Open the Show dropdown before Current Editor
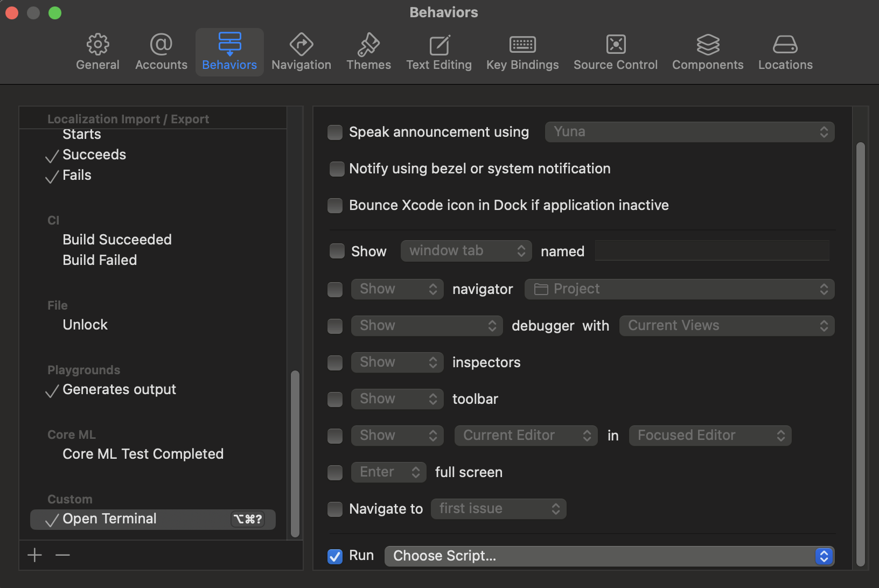 pos(397,436)
